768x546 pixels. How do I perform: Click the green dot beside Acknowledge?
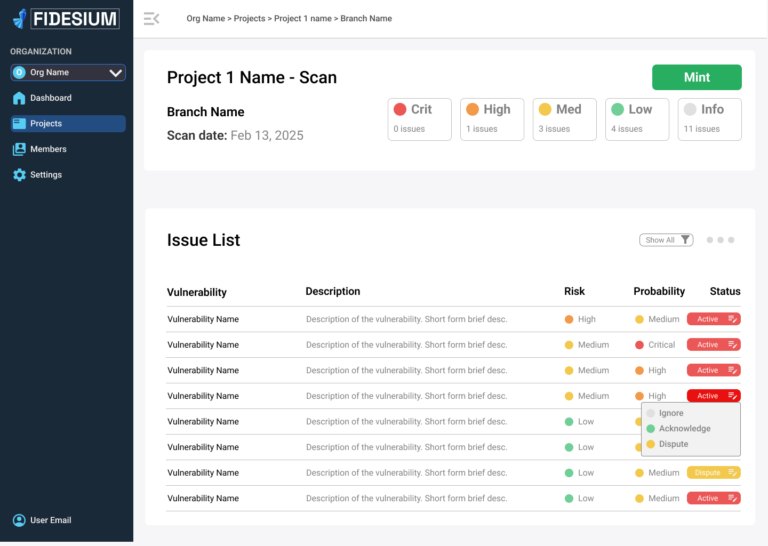[650, 428]
